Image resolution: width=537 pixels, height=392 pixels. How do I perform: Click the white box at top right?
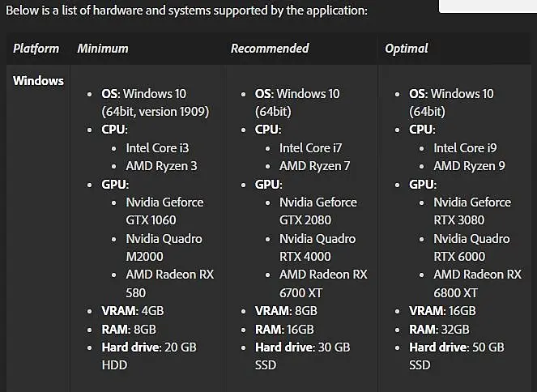point(488,6)
